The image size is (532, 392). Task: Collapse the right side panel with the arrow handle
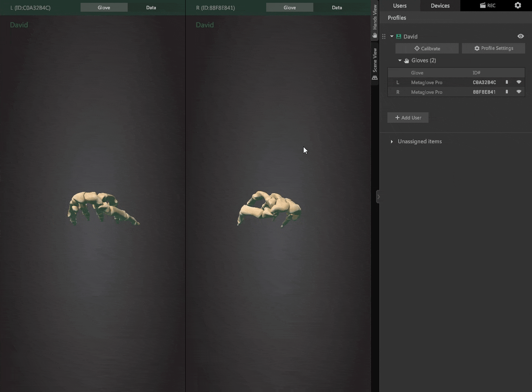tap(378, 197)
